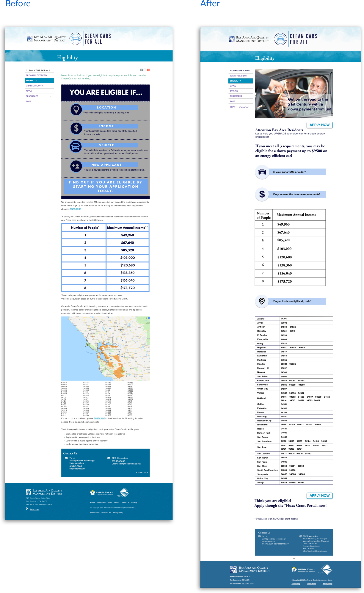Open Events in the After sidebar

(234, 91)
